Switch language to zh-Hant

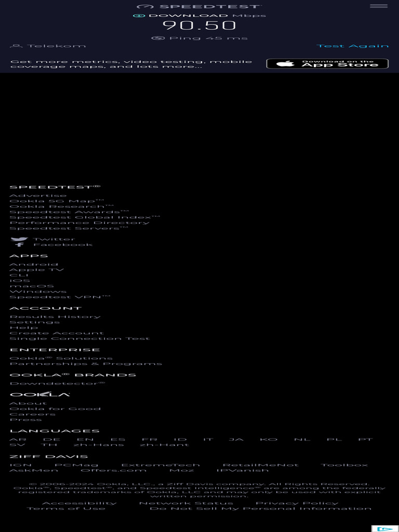click(164, 445)
